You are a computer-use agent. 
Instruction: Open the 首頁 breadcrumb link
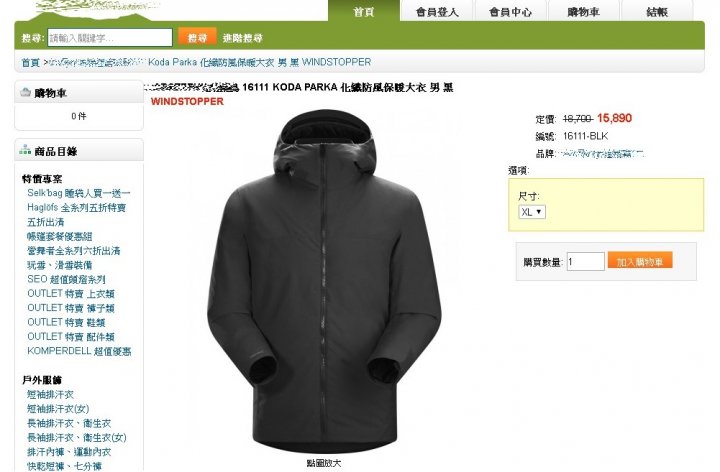31,62
